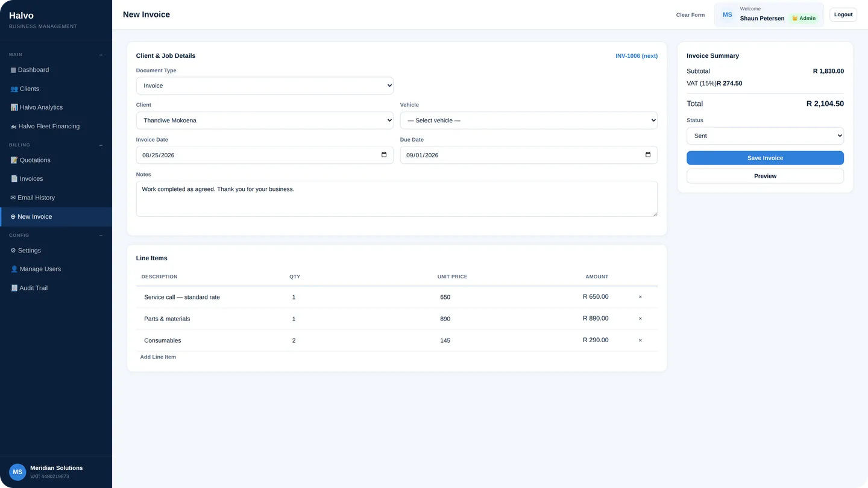Open the Due Date calendar picker icon
868x488 pixels.
point(648,155)
